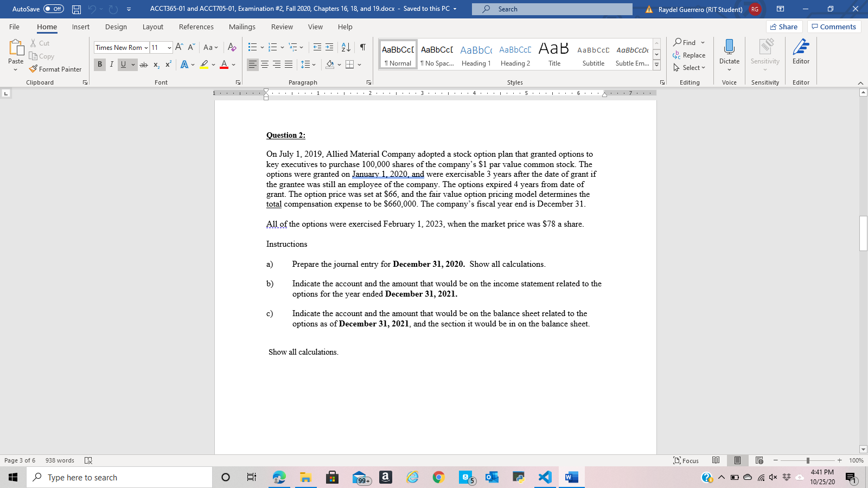Activate the Format Painter
Viewport: 868px width, 488px height.
56,69
